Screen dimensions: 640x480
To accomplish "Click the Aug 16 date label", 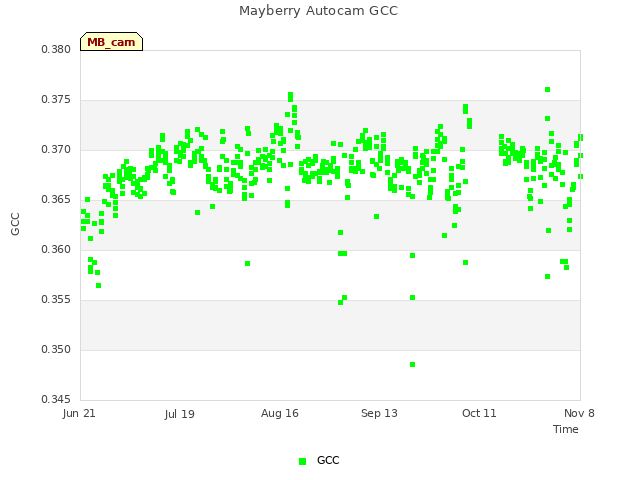I will 280,413.
